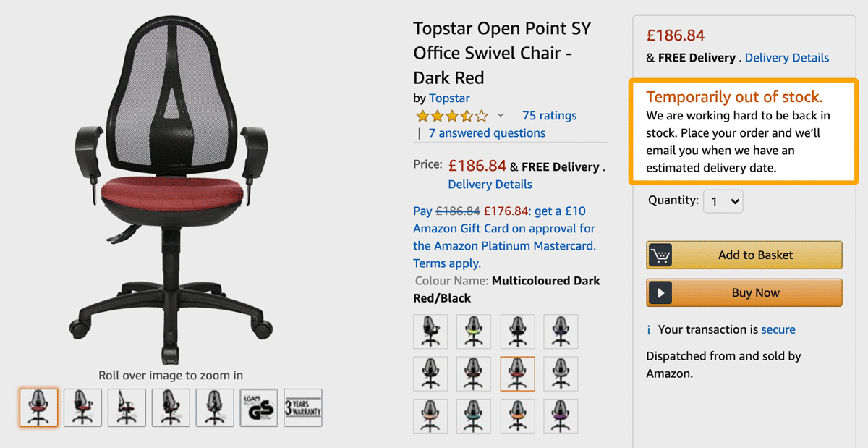The image size is (868, 448).
Task: Select the selected dark red colour swatch
Action: click(517, 373)
